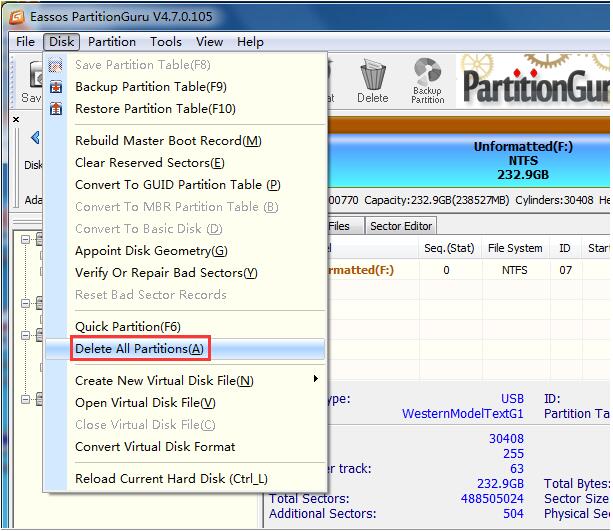This screenshot has width=613, height=531.
Task: Choose Reload Current Hard Disk
Action: [x=171, y=479]
